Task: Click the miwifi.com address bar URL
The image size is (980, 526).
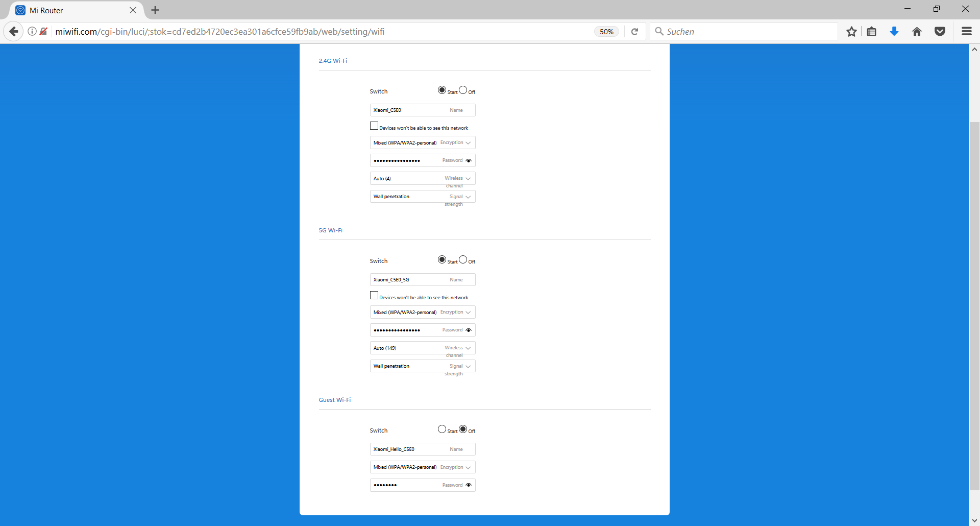Action: tap(220, 32)
